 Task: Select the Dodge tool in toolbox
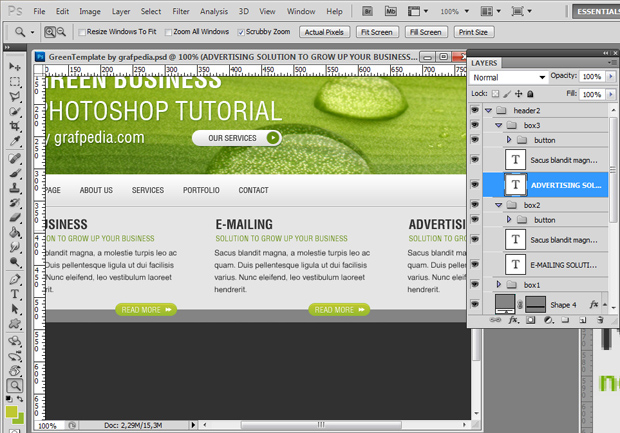(15, 262)
